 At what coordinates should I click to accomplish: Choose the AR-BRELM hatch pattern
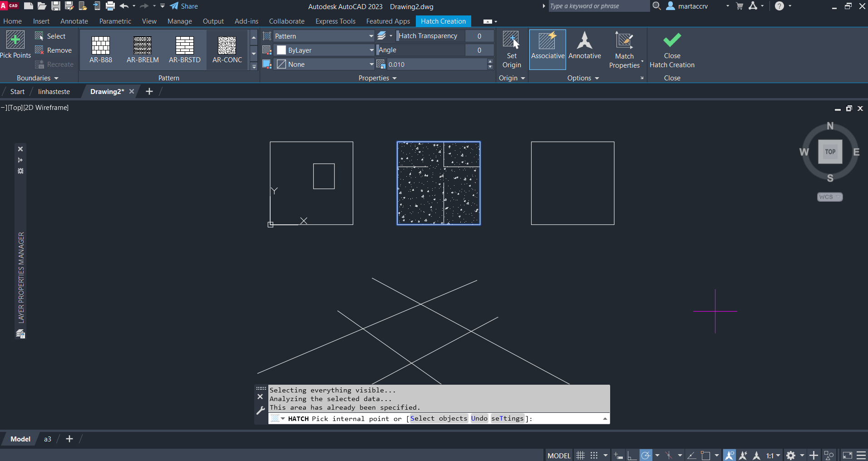click(x=143, y=50)
